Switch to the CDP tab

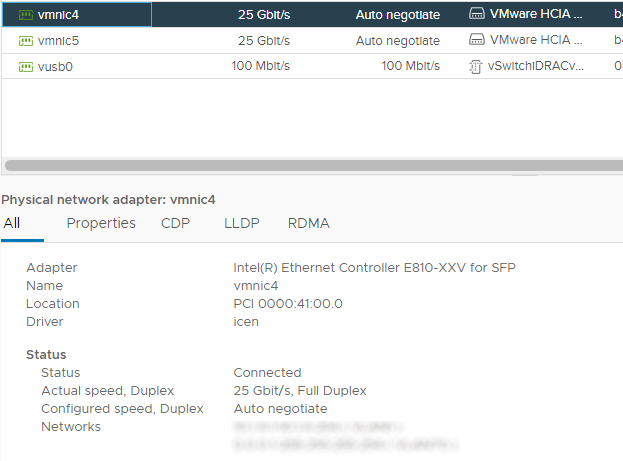[x=175, y=223]
